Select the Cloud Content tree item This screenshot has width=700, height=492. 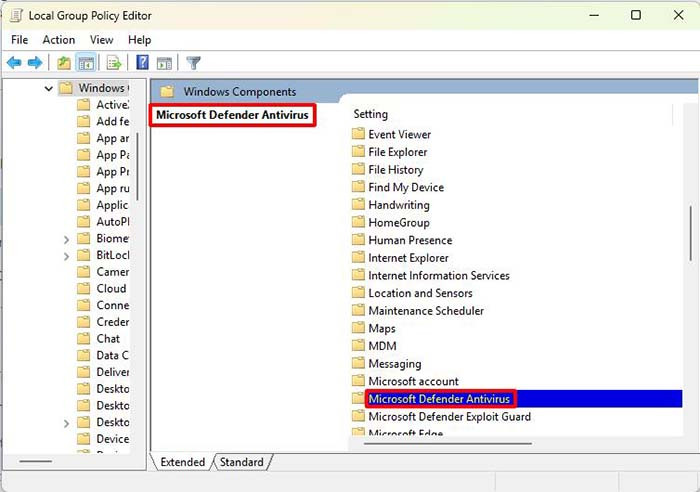pyautogui.click(x=111, y=289)
